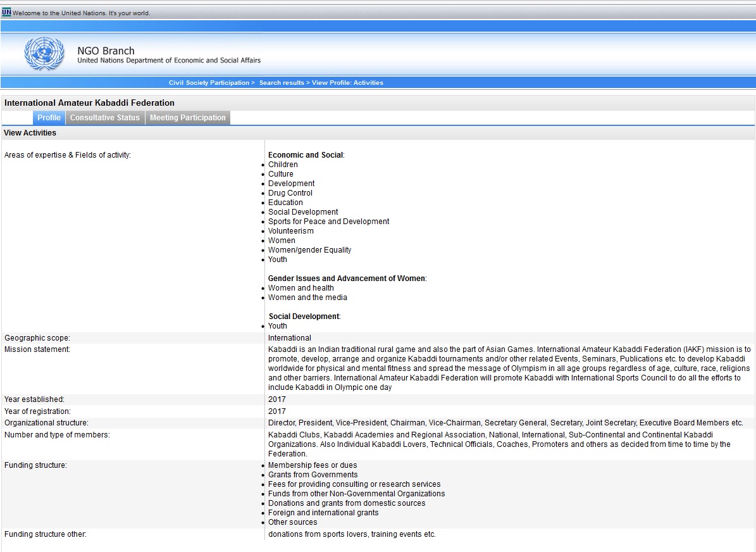Viewport: 756px width, 552px height.
Task: Click the Women and the media item
Action: pos(307,298)
